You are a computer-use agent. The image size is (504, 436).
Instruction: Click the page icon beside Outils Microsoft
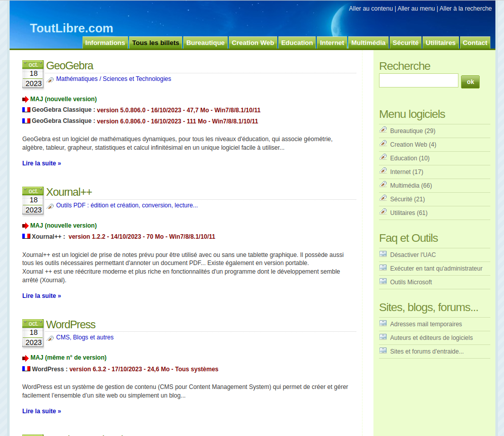tap(384, 281)
